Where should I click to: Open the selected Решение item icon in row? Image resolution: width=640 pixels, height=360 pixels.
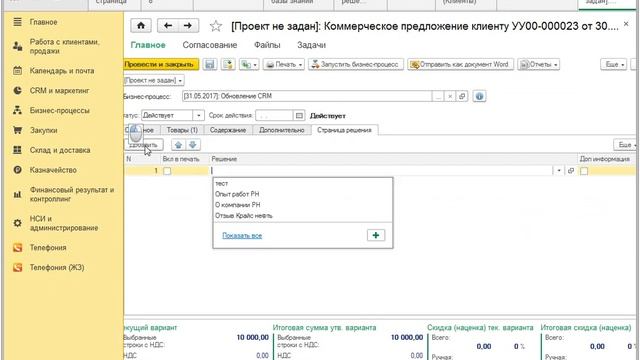tap(571, 171)
